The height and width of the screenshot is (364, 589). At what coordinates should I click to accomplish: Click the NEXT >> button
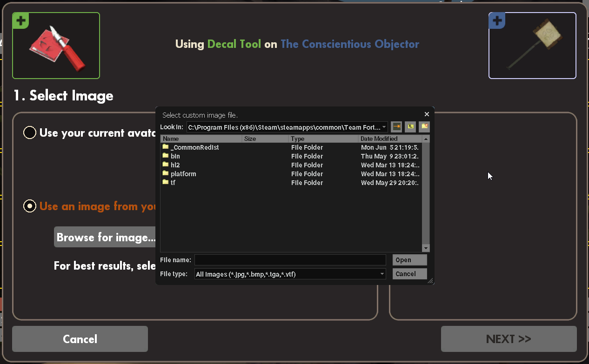coord(509,339)
